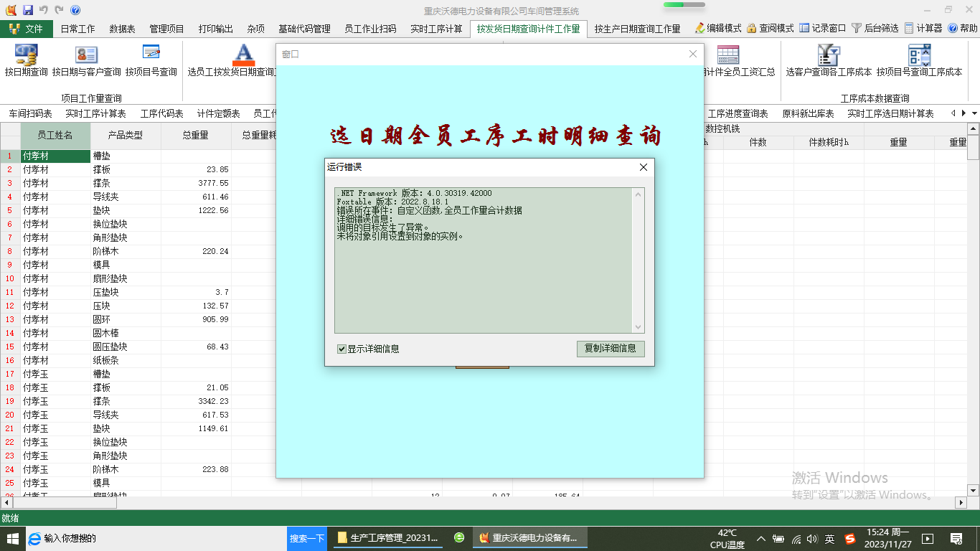
Task: Switch to 按生产日期查询工作量 ribbon tab
Action: [x=637, y=29]
